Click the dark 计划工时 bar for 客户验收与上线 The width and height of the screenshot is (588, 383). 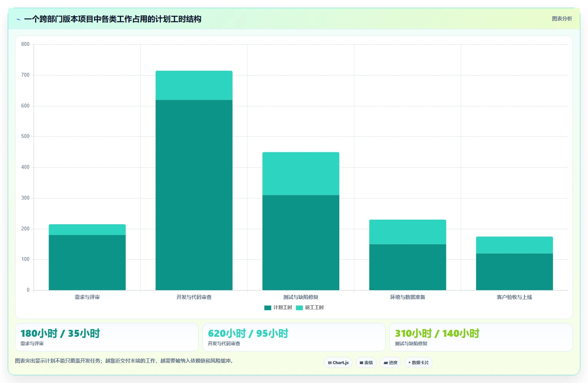point(514,272)
